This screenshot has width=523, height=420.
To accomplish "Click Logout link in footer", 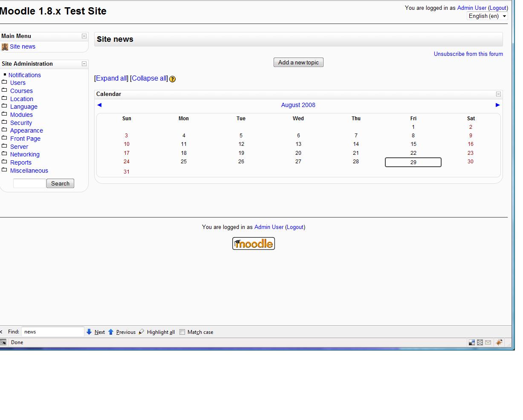I will point(295,227).
